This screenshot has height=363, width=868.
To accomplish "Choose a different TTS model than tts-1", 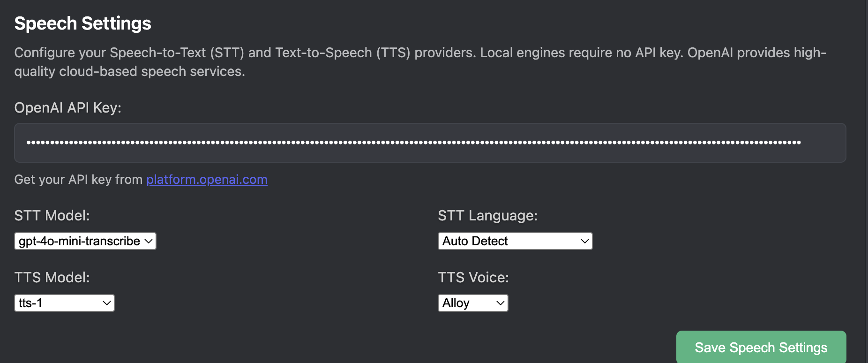I will [x=64, y=302].
